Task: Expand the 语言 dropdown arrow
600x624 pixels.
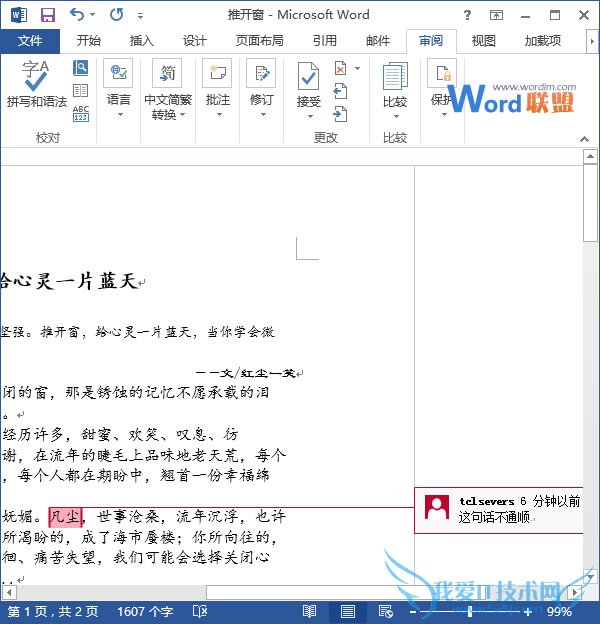Action: 121,115
